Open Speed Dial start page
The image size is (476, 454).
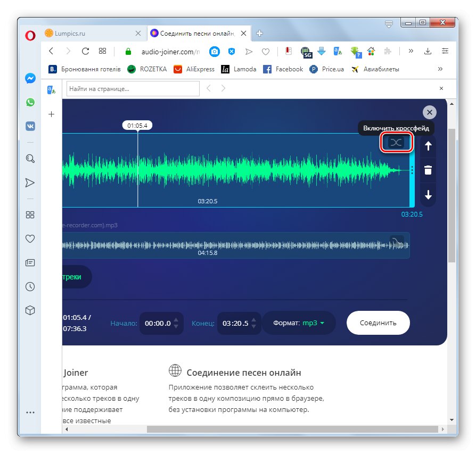click(103, 51)
